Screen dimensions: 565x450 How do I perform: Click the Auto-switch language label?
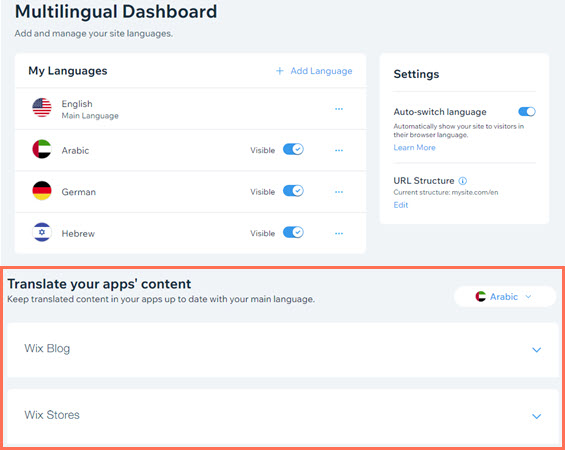[440, 112]
